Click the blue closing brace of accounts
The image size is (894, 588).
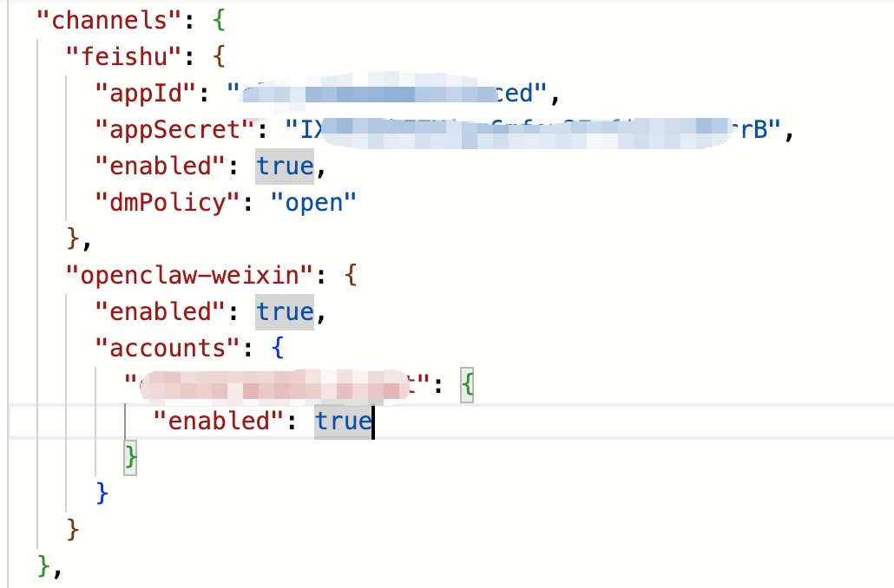(102, 493)
